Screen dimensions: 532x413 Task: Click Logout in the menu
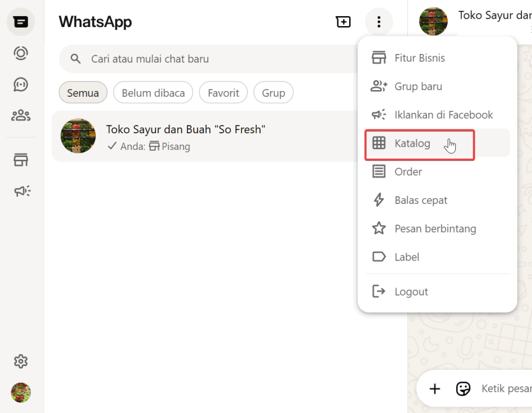coord(411,292)
